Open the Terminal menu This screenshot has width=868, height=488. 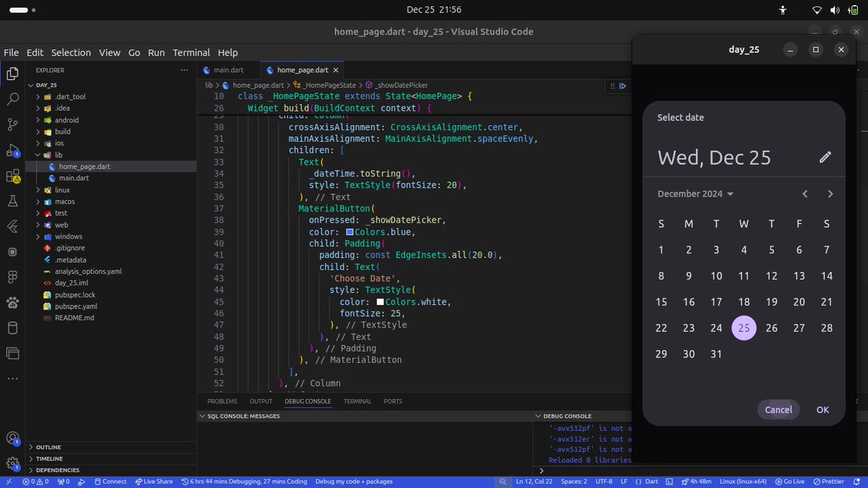click(192, 53)
